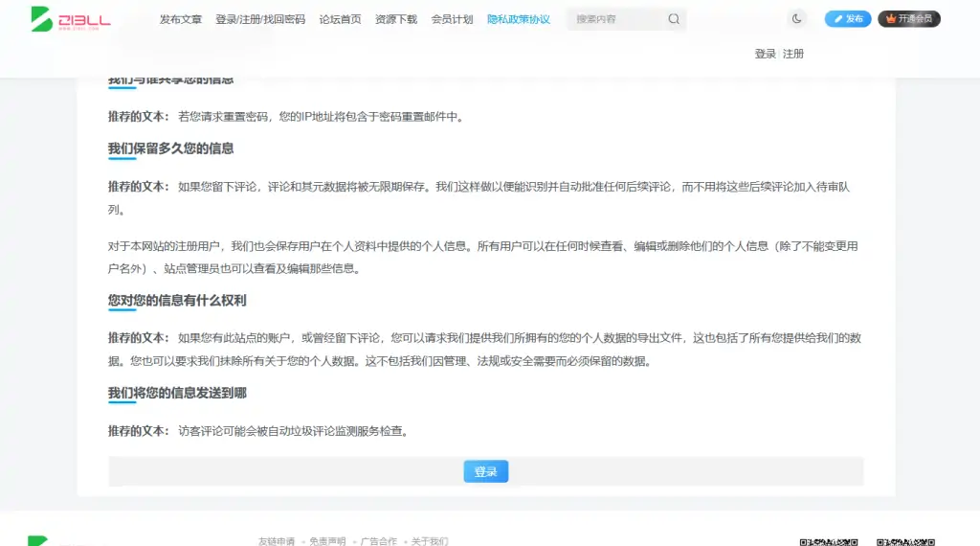Click the 注册 link in header

pos(793,54)
